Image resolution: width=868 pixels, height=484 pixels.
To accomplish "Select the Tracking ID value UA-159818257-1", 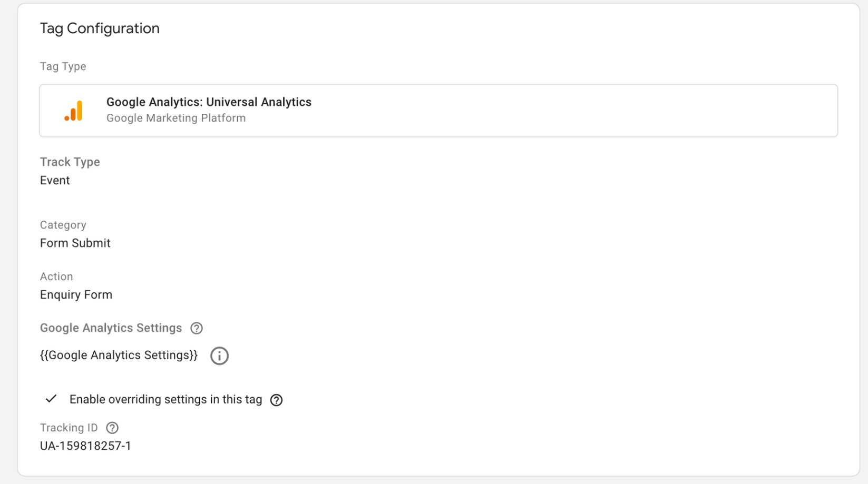I will 85,446.
